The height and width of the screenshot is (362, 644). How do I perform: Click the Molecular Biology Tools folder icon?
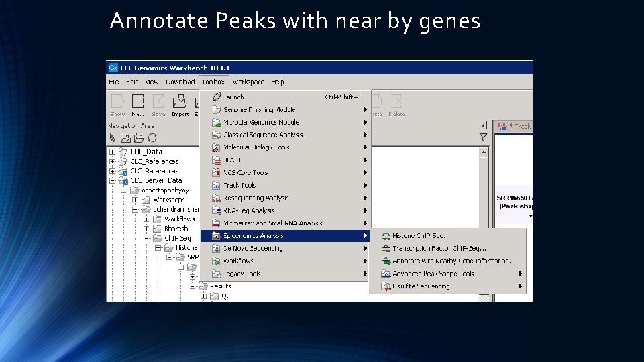[x=217, y=147]
